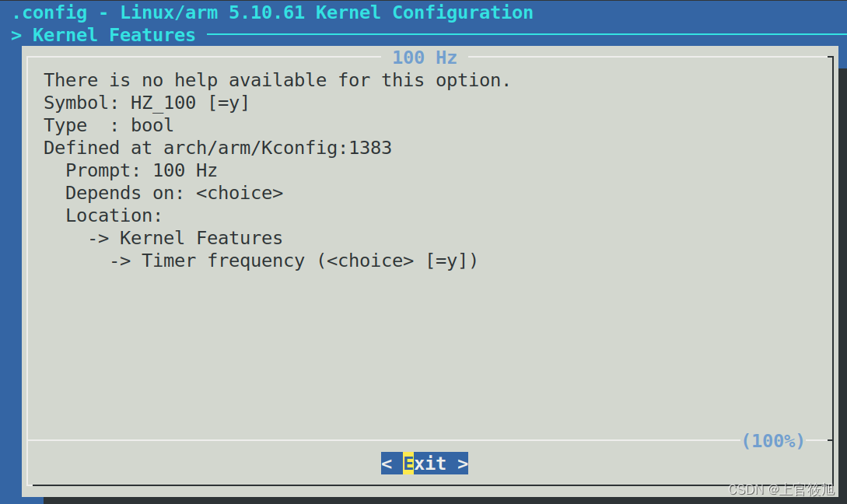
Task: Click the "100 Hz" dialog title
Action: [425, 58]
